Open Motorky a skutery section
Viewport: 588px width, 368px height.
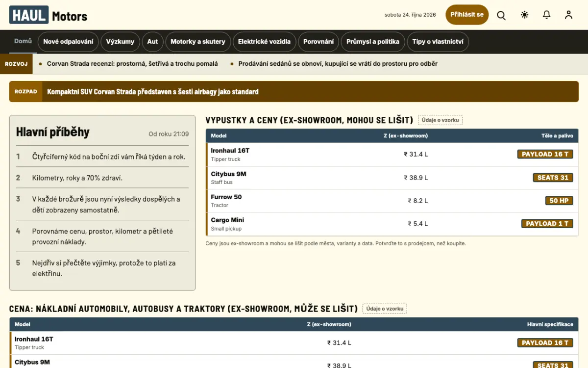point(198,42)
